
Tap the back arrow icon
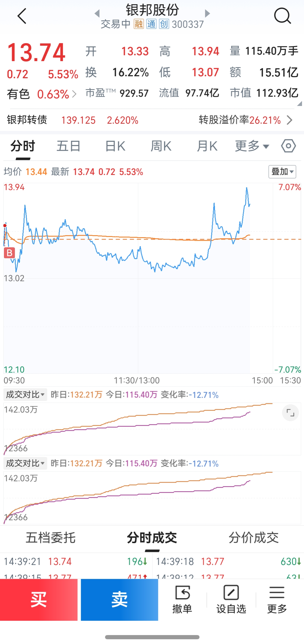tap(22, 16)
